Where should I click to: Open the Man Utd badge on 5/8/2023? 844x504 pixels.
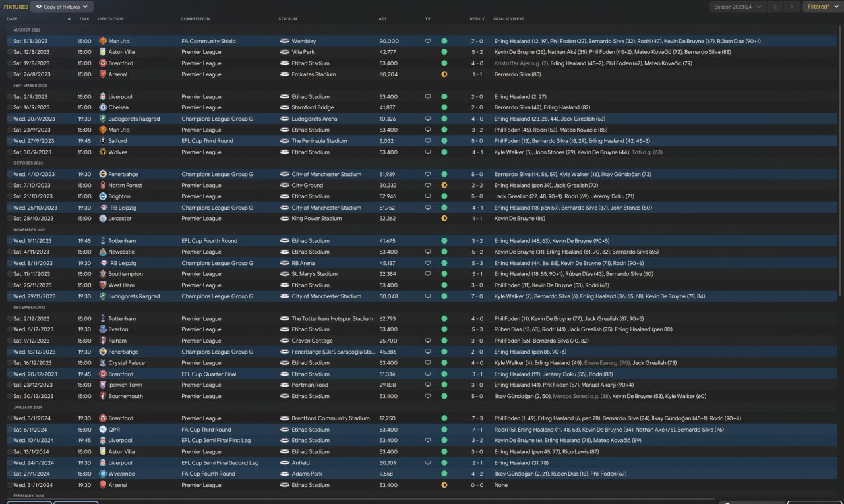[103, 41]
